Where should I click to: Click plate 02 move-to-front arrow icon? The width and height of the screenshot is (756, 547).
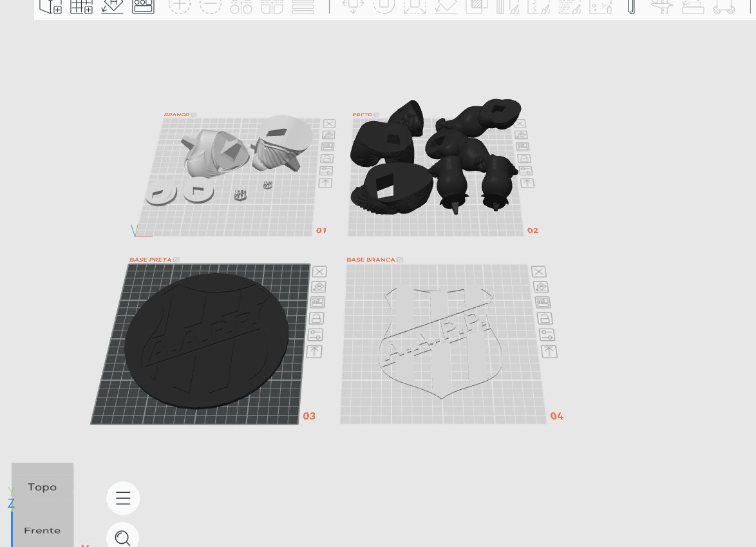(527, 183)
